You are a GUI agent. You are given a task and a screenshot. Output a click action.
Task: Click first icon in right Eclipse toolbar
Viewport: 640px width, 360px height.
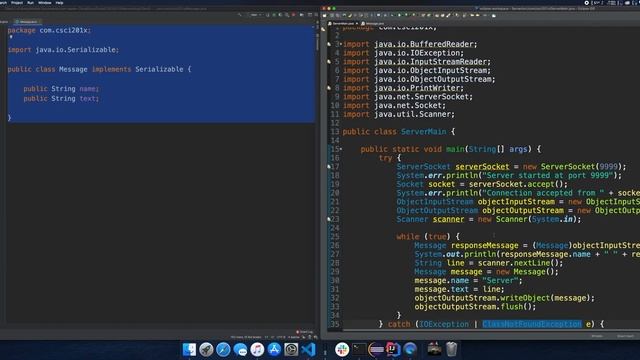tap(325, 16)
